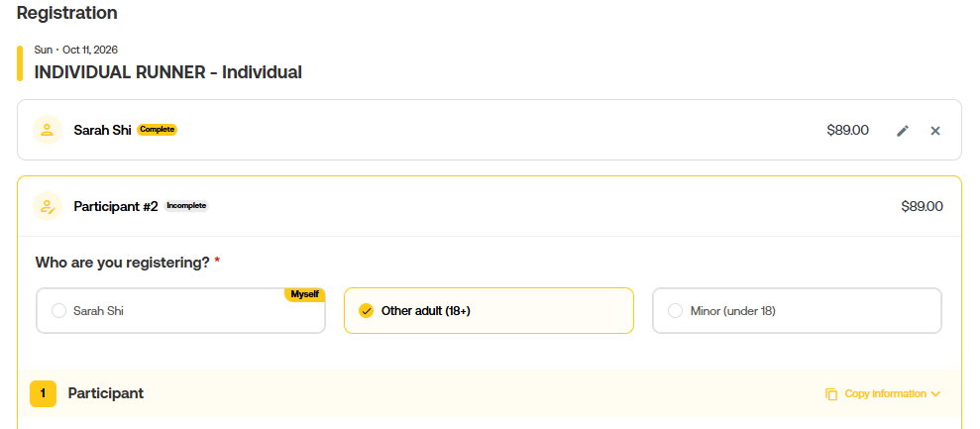
Task: Edit Sarah Shi's registration with pencil icon
Action: point(902,131)
